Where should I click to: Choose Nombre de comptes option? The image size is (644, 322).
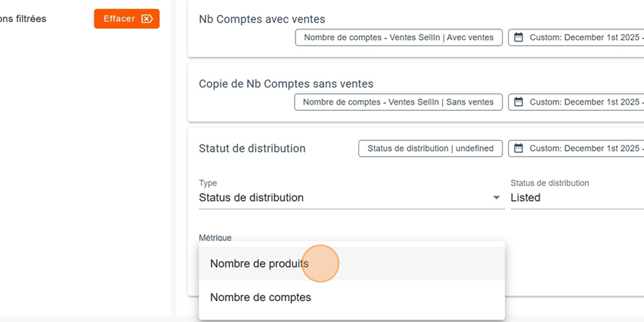[x=260, y=297]
